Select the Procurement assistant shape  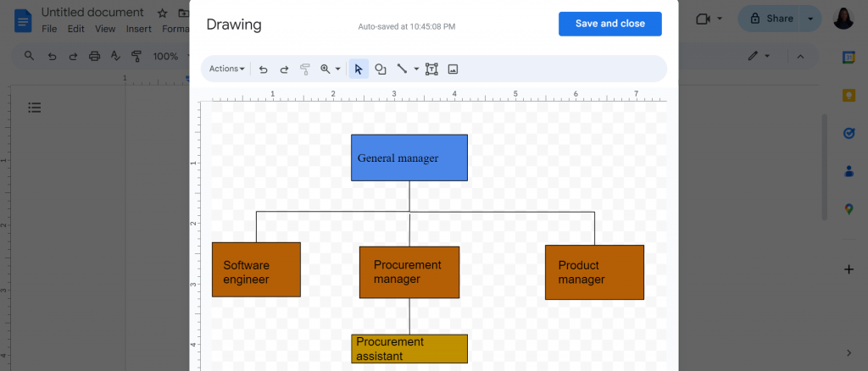[409, 349]
